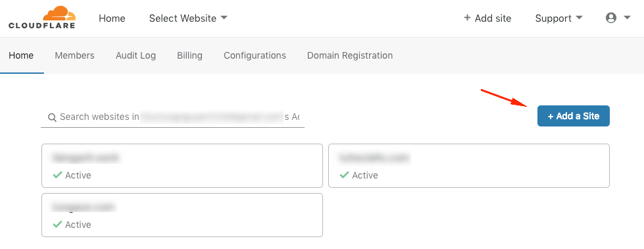Screen dimensions: 644x249
Task: Click the user account avatar icon
Action: pyautogui.click(x=611, y=18)
